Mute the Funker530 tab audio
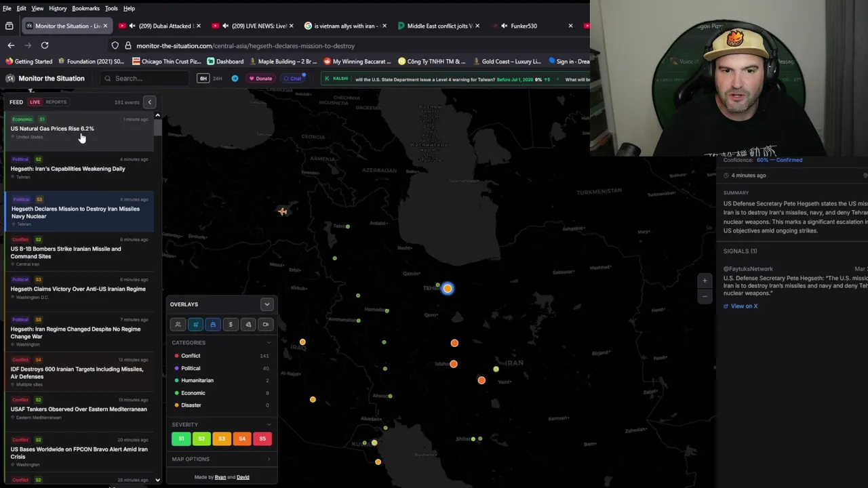868x488 pixels. coord(505,26)
